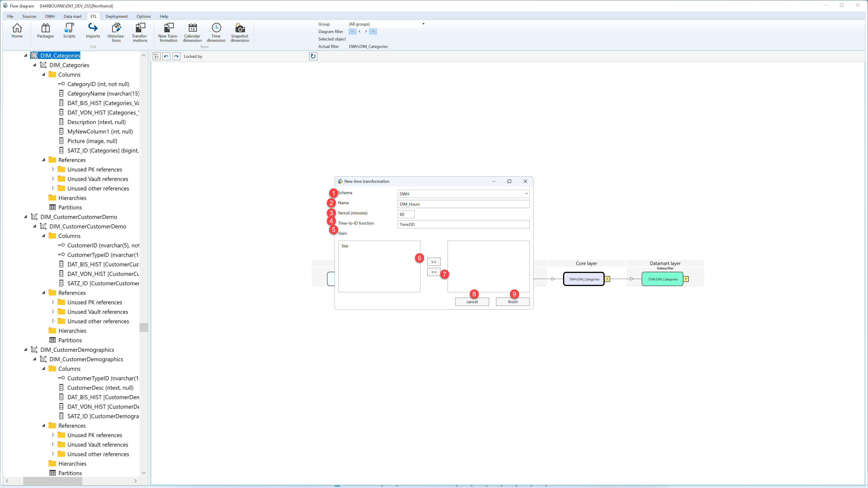
Task: Click the Name field with DIM_Hours
Action: coord(463,204)
